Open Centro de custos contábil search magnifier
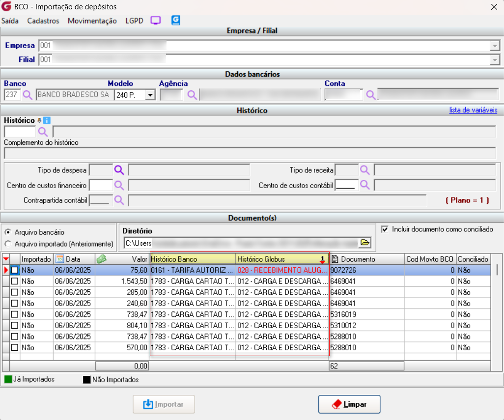 [x=365, y=185]
